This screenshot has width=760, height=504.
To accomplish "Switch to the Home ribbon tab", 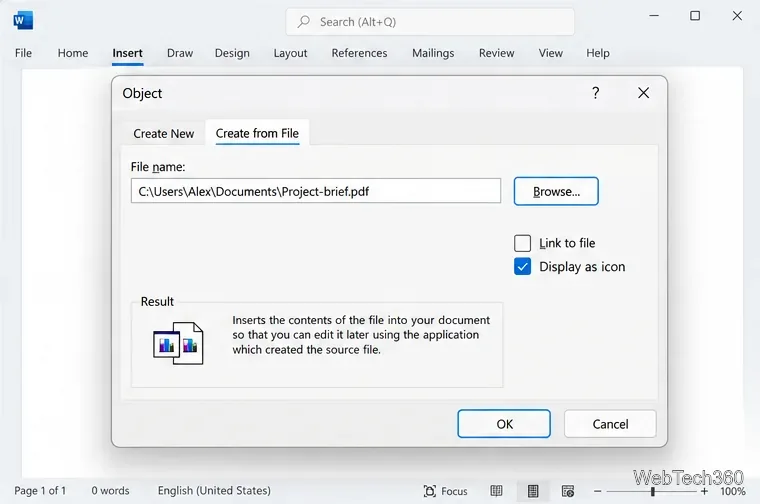I will click(x=73, y=53).
